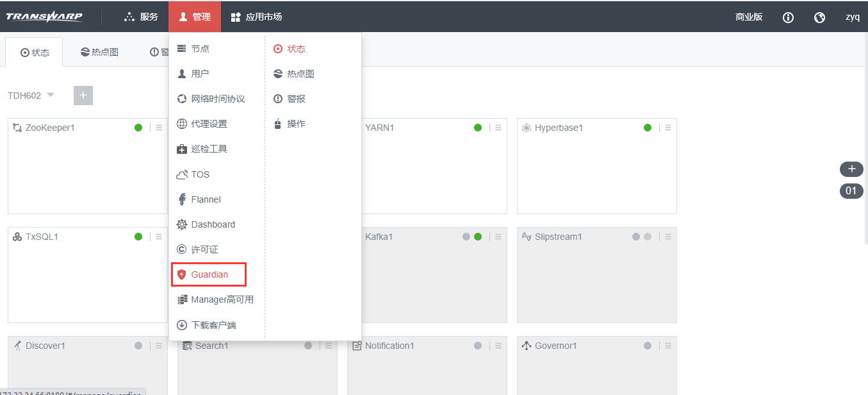Select 巡检工具 inspection tool menu entry
868x395 pixels.
pos(209,149)
